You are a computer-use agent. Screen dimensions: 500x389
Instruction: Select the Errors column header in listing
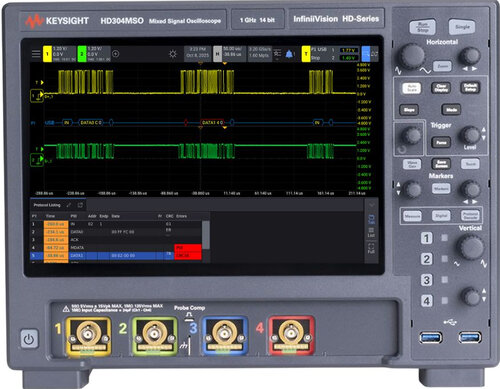(181, 216)
